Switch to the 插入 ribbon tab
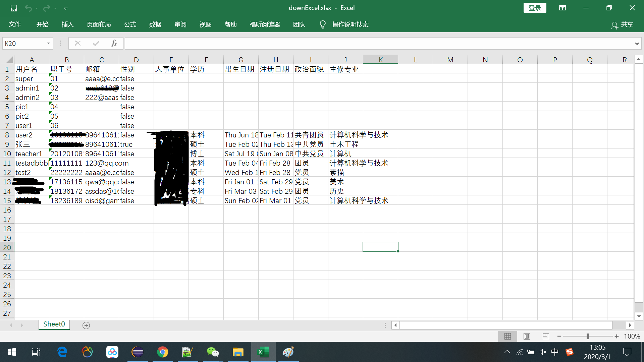Image resolution: width=644 pixels, height=362 pixels. 67,24
